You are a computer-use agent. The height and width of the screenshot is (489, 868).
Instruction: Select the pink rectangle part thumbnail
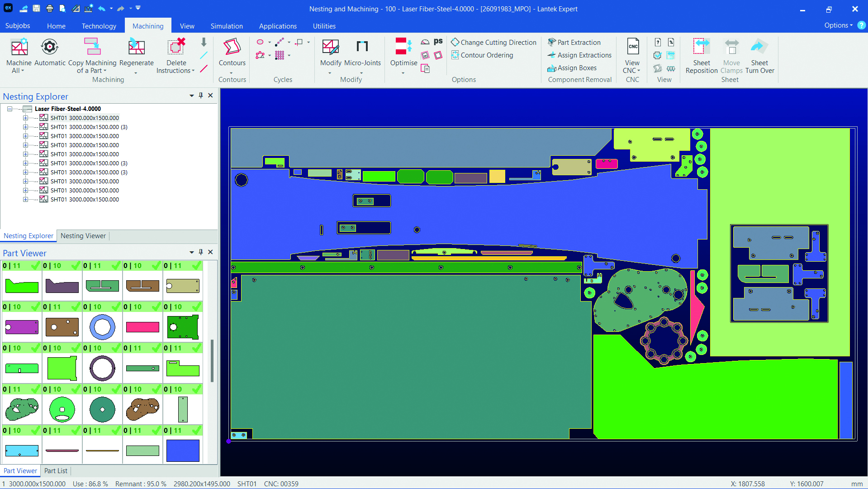(142, 327)
